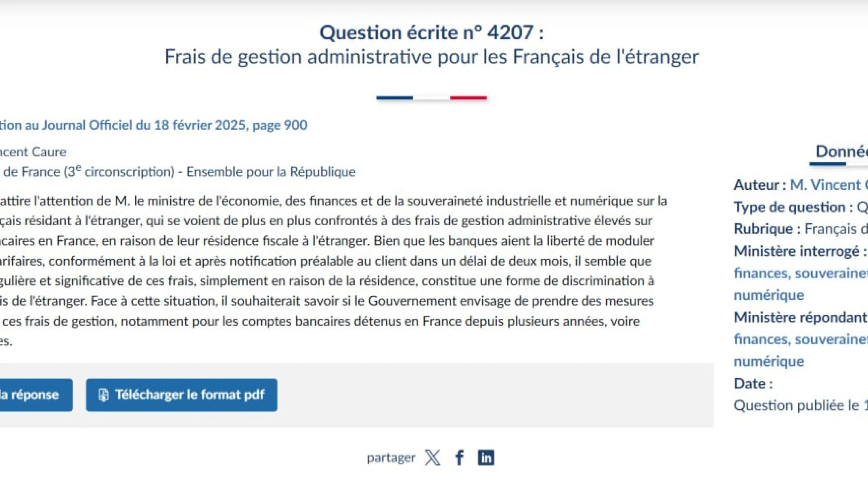Switch to the Données tab
This screenshot has width=868, height=488.
(841, 152)
